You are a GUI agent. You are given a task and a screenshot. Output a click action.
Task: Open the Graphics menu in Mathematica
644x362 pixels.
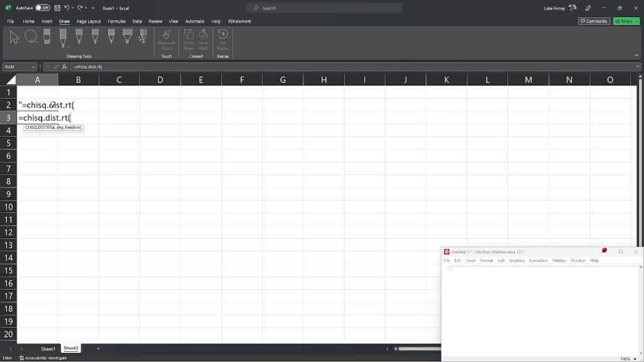[x=517, y=260]
